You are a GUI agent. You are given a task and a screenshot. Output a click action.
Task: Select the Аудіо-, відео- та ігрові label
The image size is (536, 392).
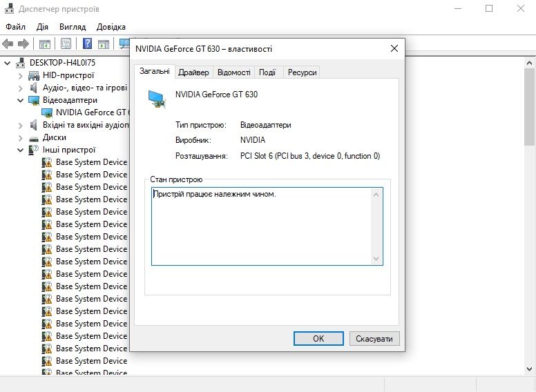click(85, 88)
